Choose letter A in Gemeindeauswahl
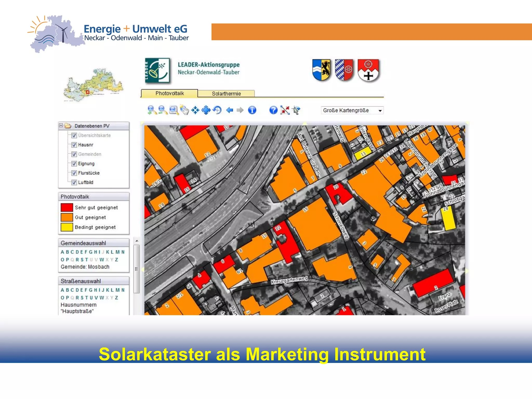Image resolution: width=532 pixels, height=399 pixels. tap(62, 252)
